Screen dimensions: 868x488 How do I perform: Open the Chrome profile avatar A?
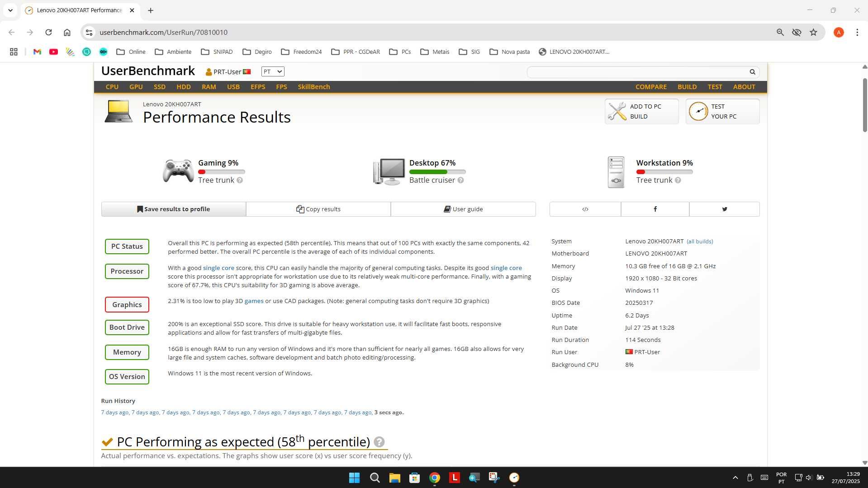point(838,32)
